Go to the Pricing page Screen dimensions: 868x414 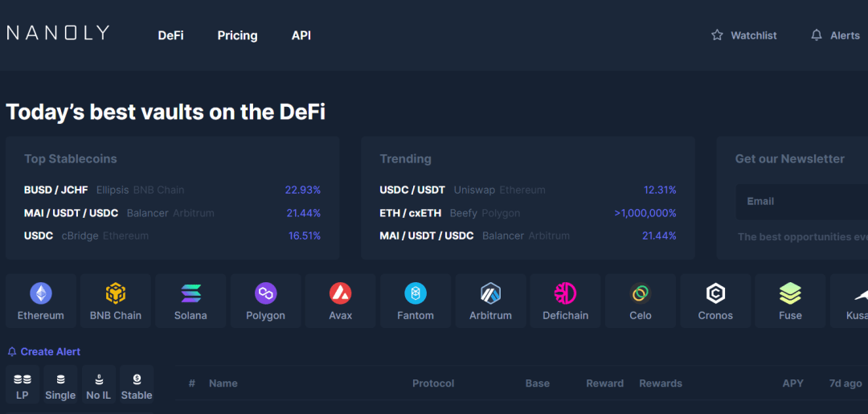coord(237,35)
